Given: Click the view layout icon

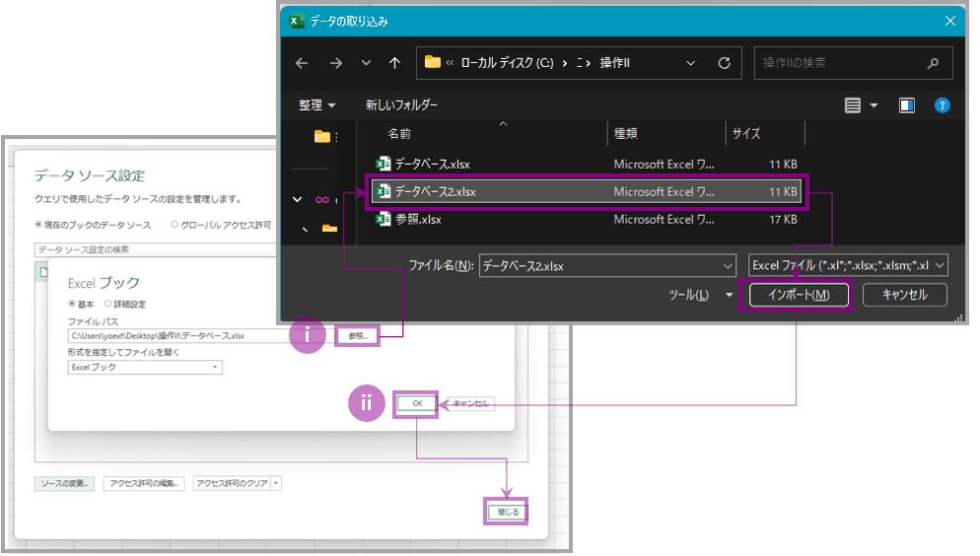Looking at the screenshot, I should (853, 105).
